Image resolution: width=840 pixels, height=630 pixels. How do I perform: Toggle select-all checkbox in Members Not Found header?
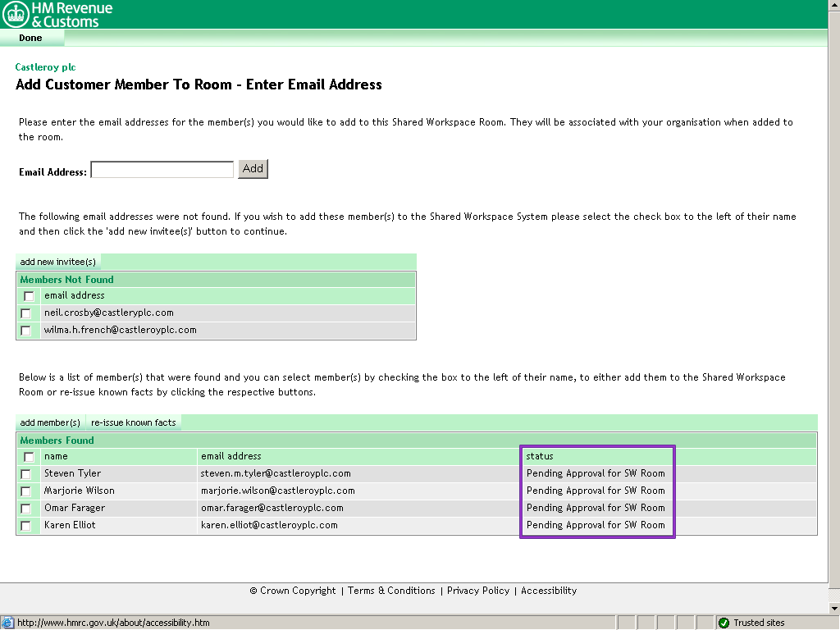(x=29, y=296)
